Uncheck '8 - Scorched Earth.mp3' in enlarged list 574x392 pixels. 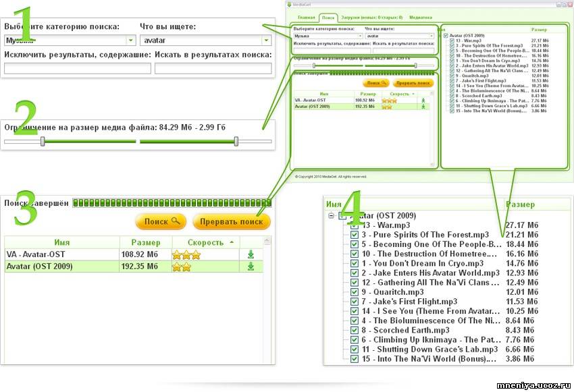354,330
